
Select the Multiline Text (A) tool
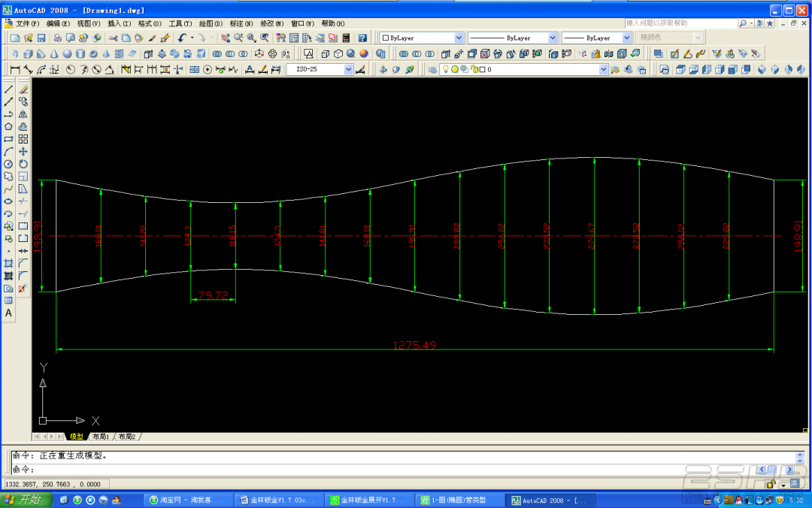pos(8,313)
